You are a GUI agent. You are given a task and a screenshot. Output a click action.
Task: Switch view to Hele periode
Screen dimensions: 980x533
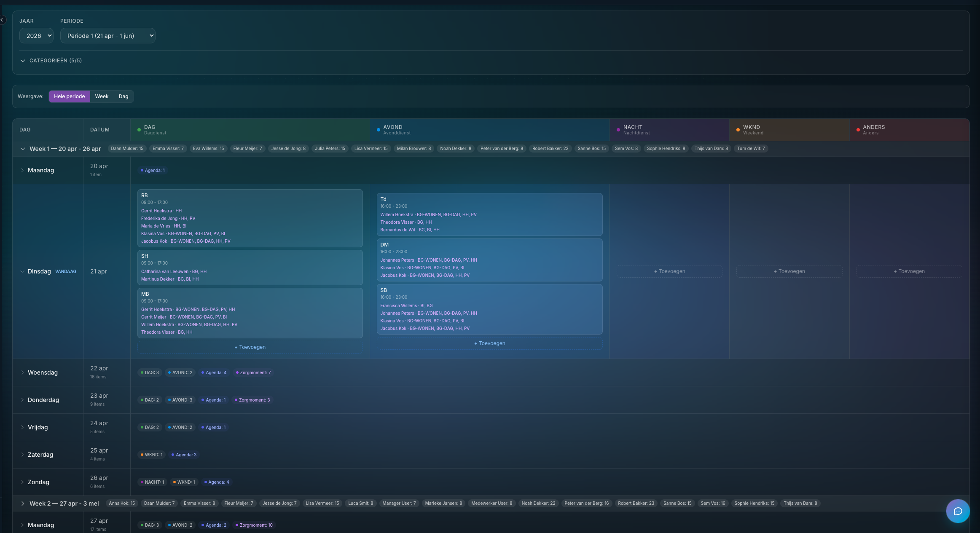pos(69,96)
